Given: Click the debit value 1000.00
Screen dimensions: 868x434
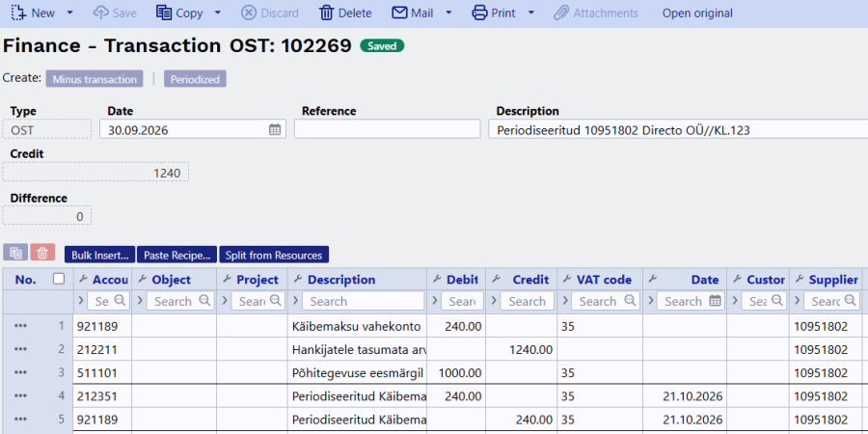Looking at the screenshot, I should point(459,372).
